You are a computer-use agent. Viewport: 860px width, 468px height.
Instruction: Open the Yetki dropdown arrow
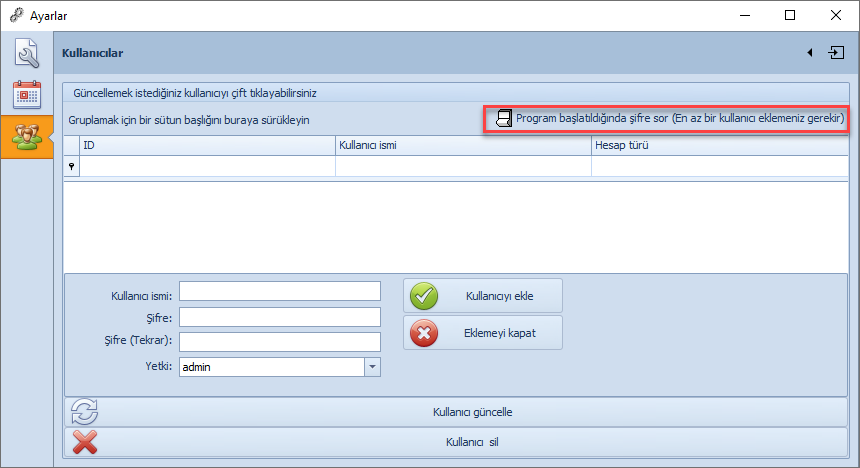coord(372,367)
